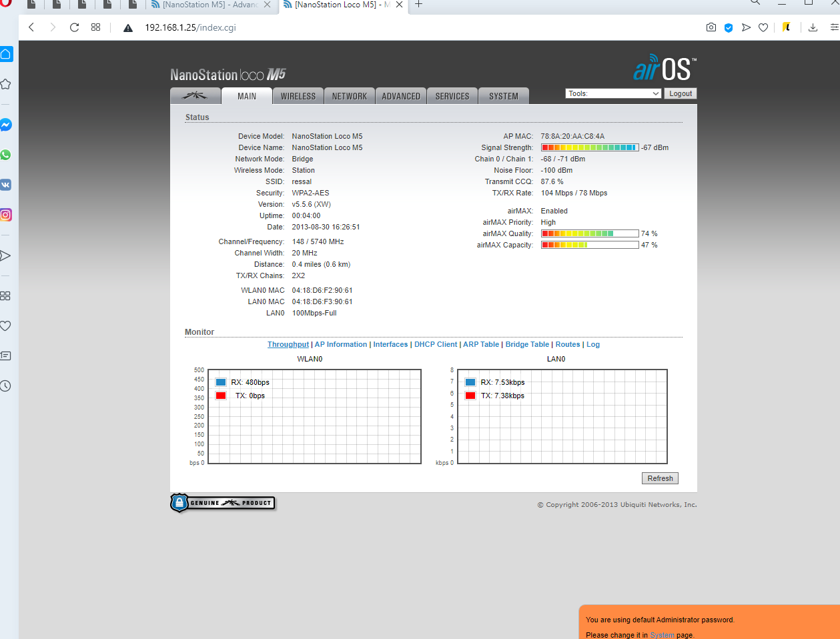Show the ARP Table link
840x639 pixels.
point(481,344)
